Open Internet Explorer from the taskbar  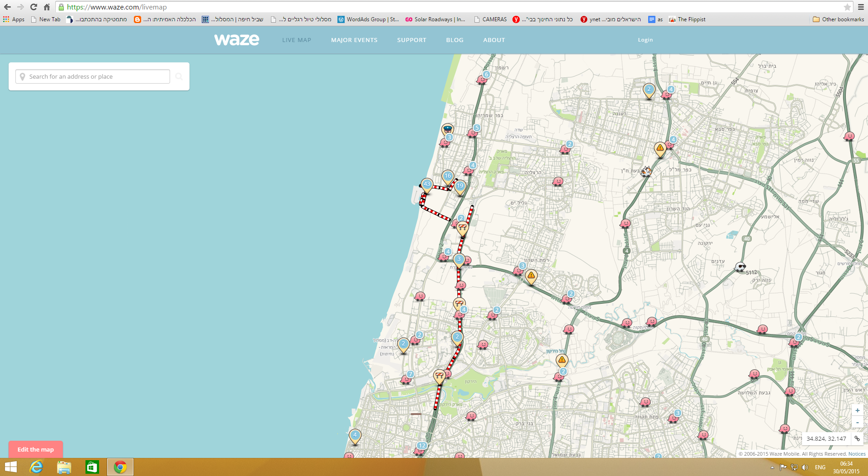point(36,467)
